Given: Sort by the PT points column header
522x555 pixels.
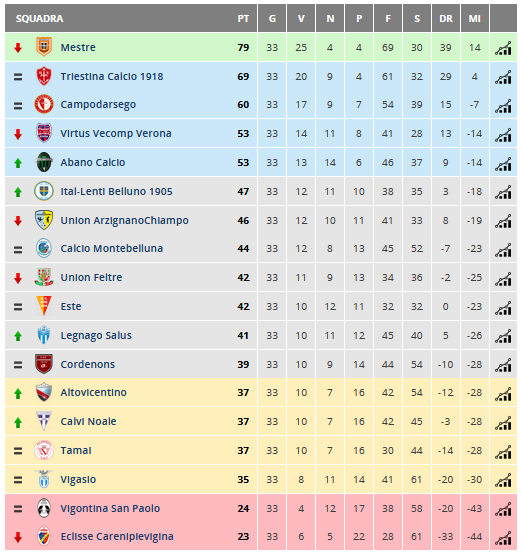Looking at the screenshot, I should [x=243, y=18].
